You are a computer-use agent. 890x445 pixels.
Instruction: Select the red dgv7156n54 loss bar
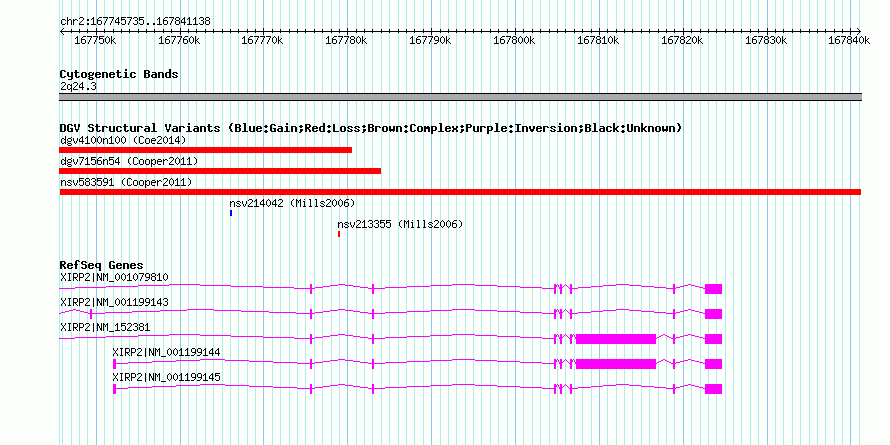220,171
